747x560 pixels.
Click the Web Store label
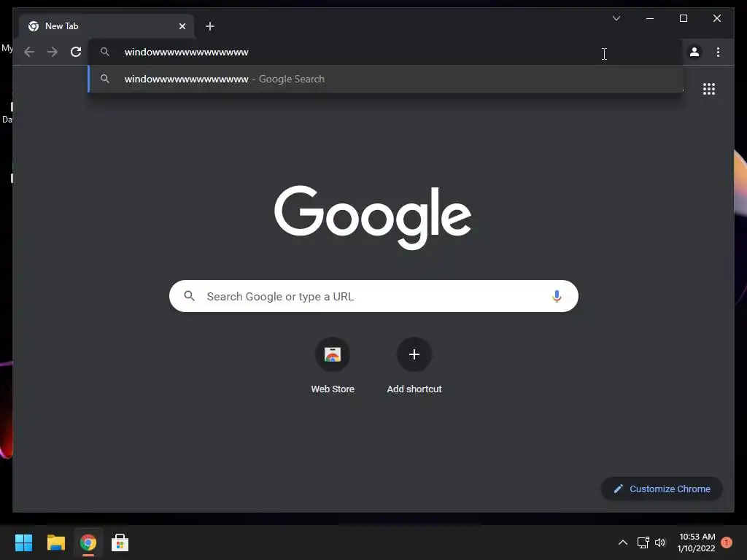tap(333, 389)
